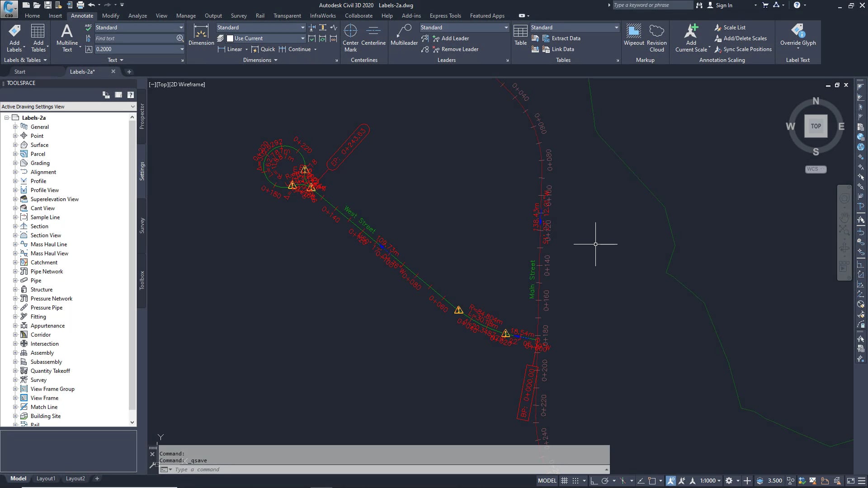This screenshot has width=868, height=488.
Task: Toggle drawing grid display in status bar
Action: tap(564, 481)
